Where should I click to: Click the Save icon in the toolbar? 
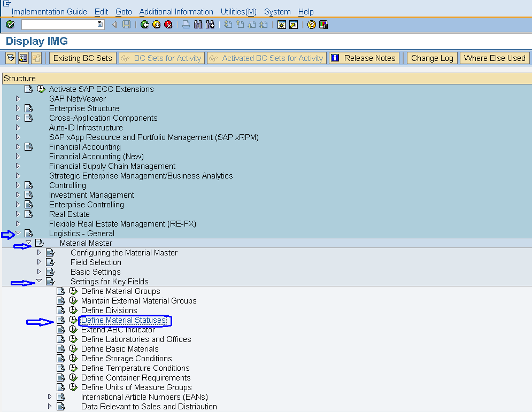pos(127,25)
